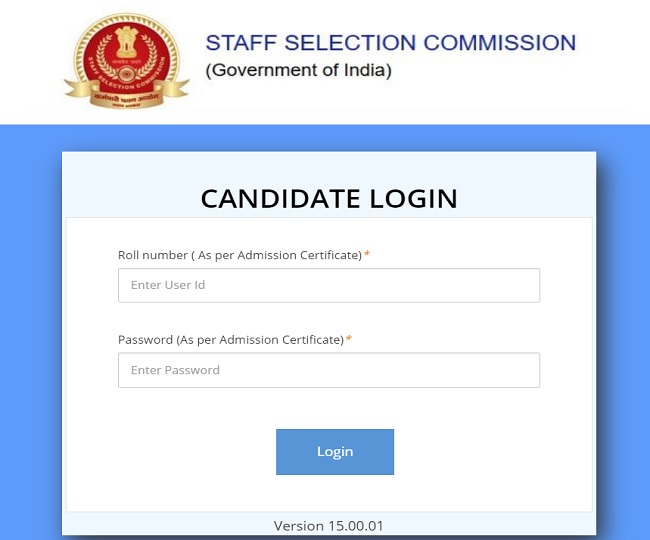Click the CANDIDATE LOGIN heading
Screen dimensions: 650x540
329,198
